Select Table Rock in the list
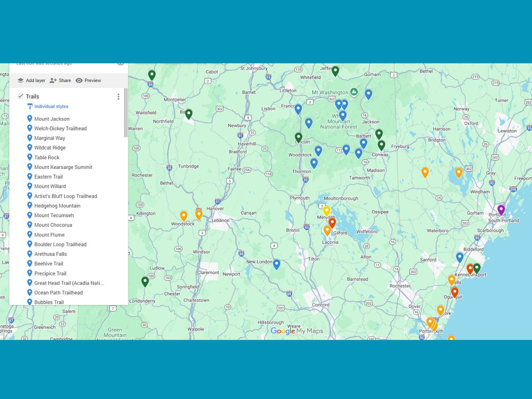532x399 pixels. [x=47, y=157]
